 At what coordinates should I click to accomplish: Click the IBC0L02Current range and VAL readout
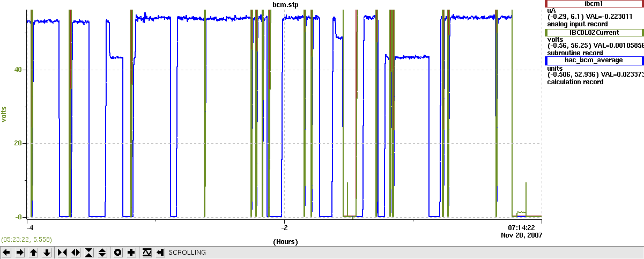595,46
